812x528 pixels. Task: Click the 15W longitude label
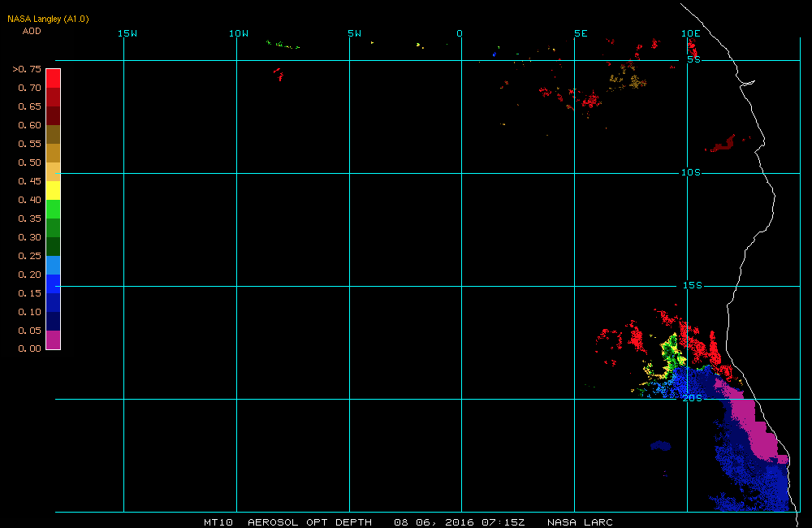pyautogui.click(x=127, y=33)
